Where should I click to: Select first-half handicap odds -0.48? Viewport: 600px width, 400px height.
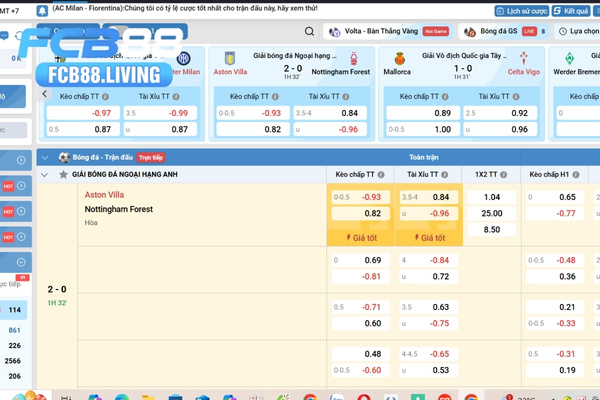[x=555, y=260]
